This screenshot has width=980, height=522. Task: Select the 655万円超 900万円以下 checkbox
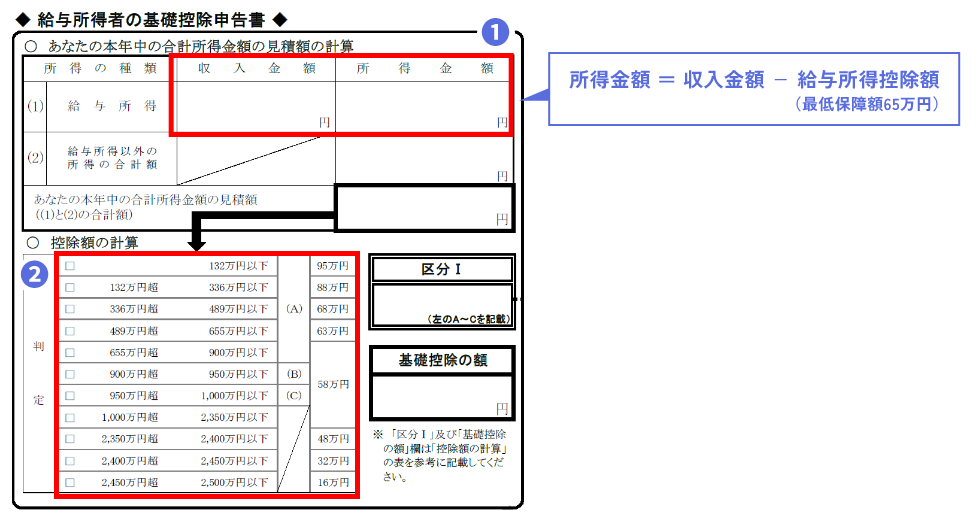coord(70,352)
